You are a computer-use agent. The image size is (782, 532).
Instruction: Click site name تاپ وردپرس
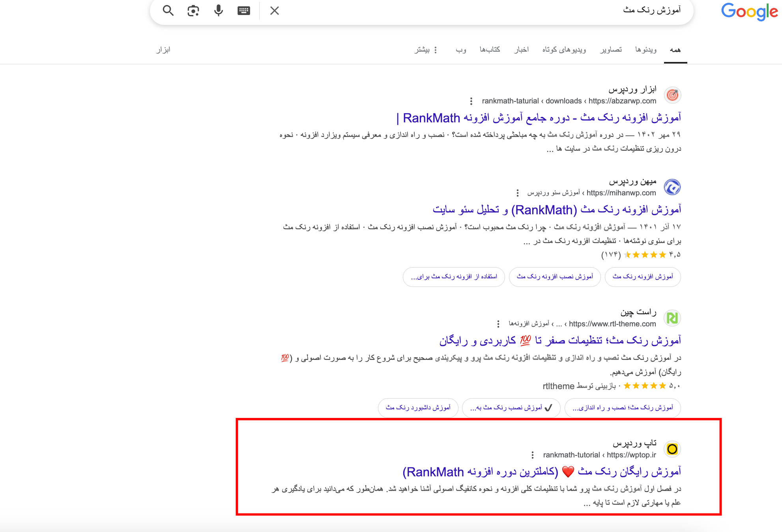coord(634,444)
